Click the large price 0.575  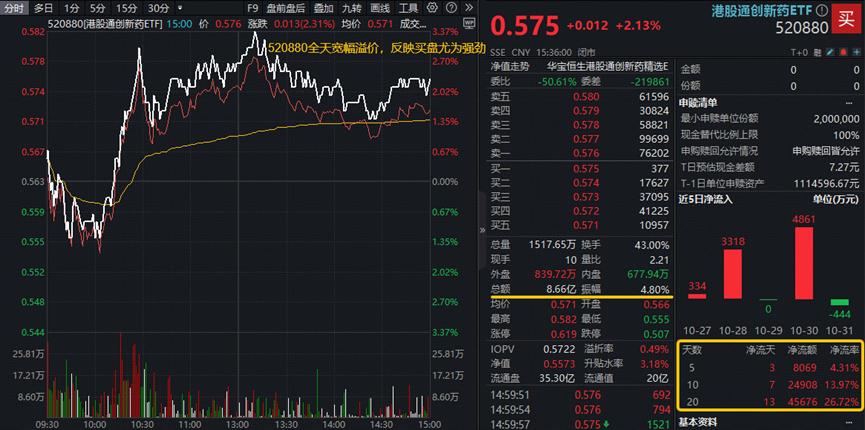click(525, 25)
